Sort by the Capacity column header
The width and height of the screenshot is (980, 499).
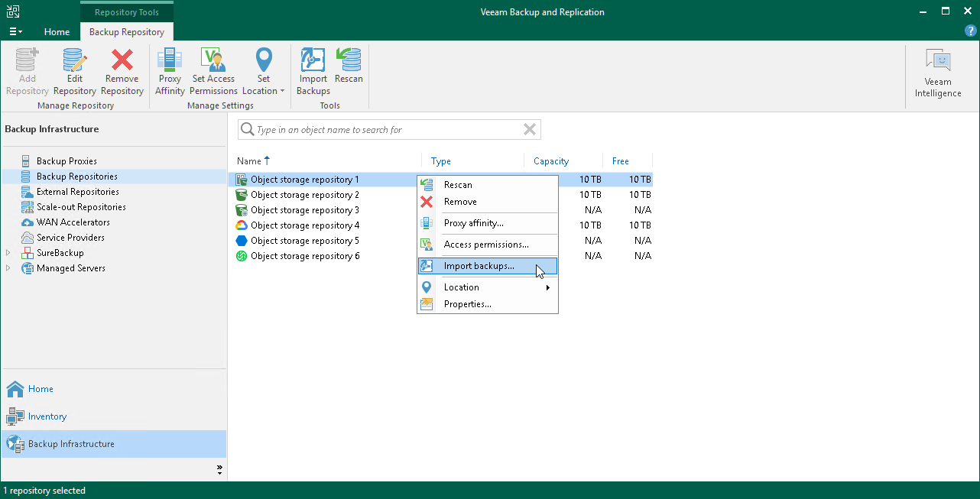[551, 161]
